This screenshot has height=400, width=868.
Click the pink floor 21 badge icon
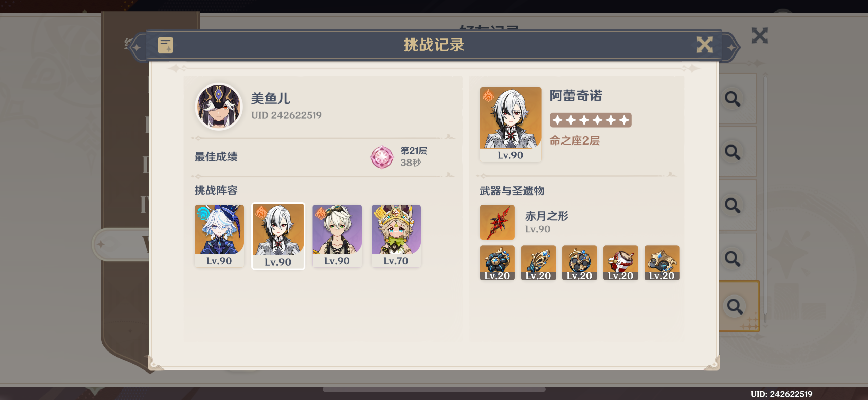click(x=382, y=157)
